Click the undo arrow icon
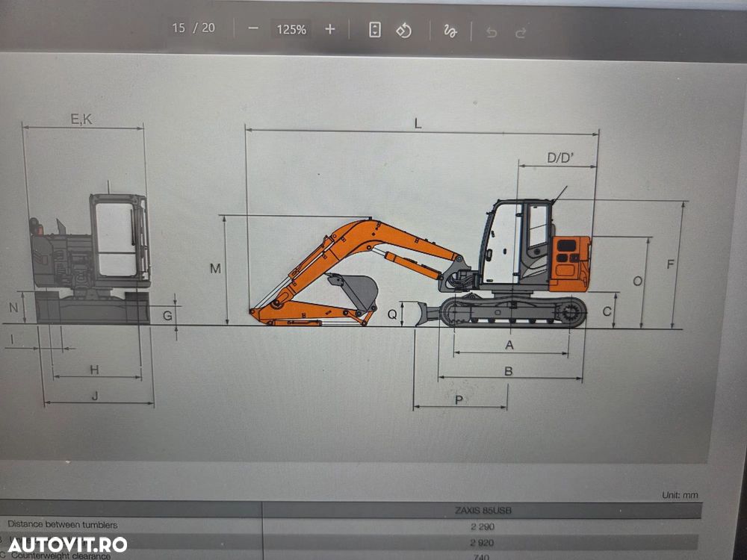 click(492, 32)
